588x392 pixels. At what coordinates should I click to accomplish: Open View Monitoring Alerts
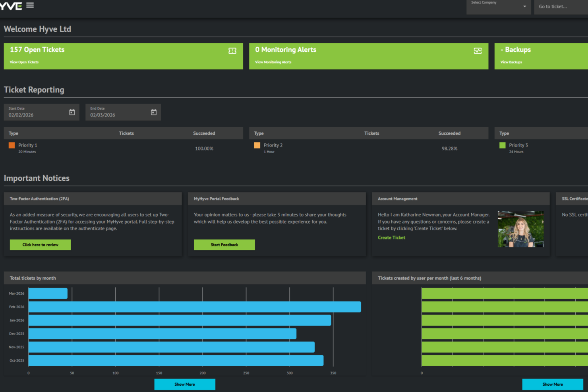pos(273,62)
